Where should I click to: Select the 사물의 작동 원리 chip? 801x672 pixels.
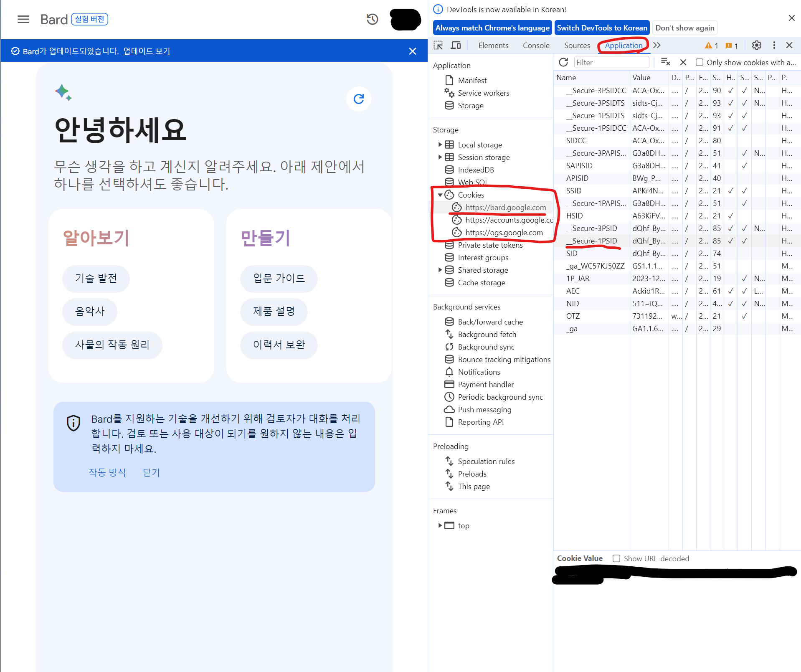[112, 345]
